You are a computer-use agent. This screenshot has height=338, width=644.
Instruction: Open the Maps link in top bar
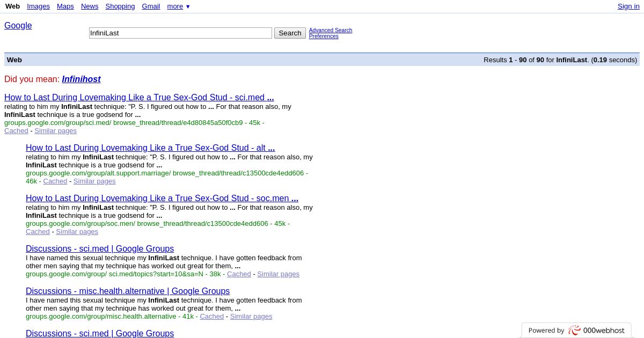[x=65, y=6]
